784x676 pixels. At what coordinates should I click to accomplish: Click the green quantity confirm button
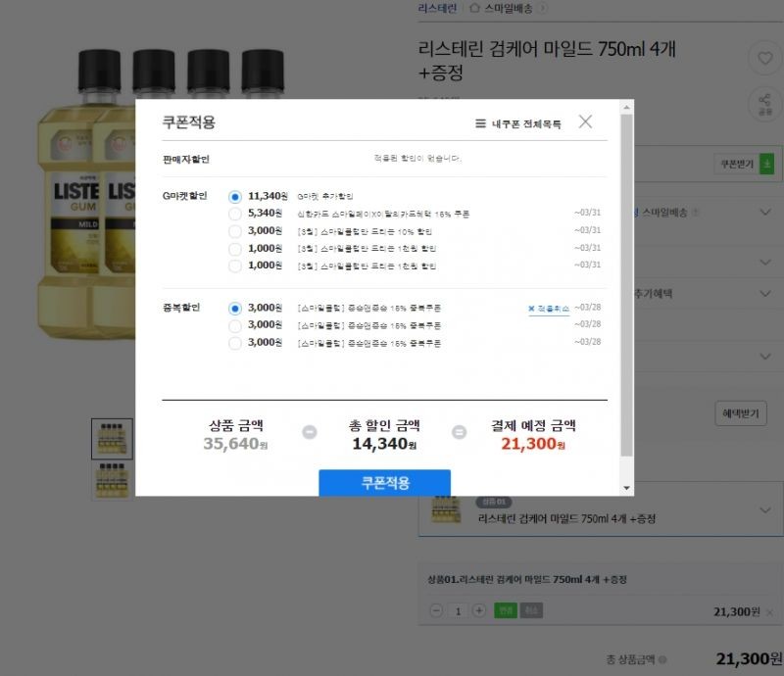(506, 610)
